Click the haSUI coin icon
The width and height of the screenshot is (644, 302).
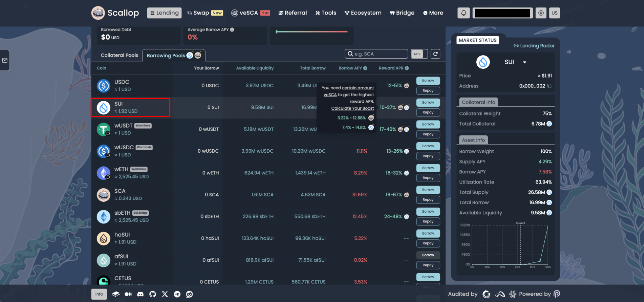(104, 238)
